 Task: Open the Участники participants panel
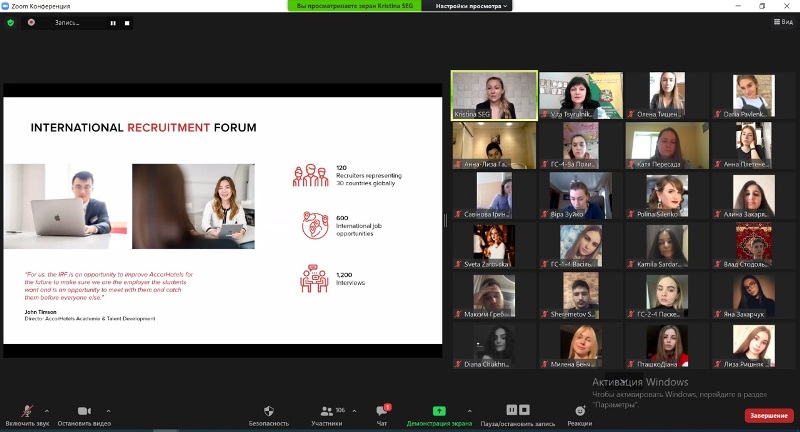point(327,416)
